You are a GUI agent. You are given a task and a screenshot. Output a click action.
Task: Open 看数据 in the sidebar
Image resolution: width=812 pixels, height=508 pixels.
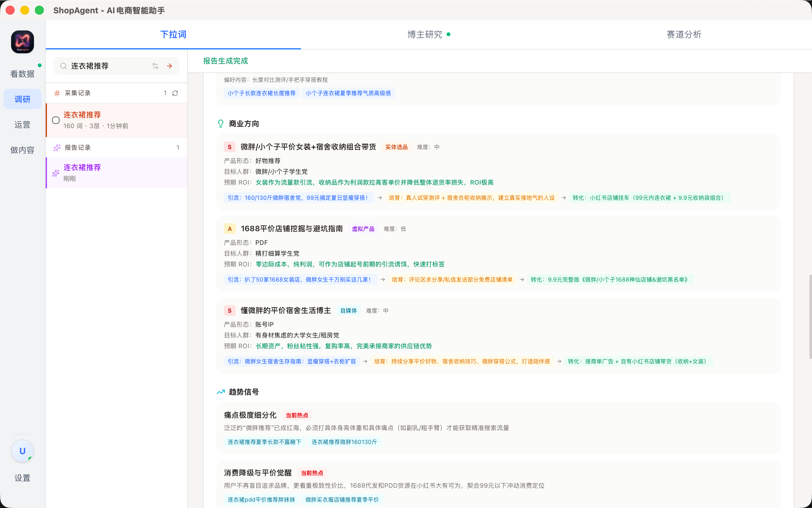[23, 74]
